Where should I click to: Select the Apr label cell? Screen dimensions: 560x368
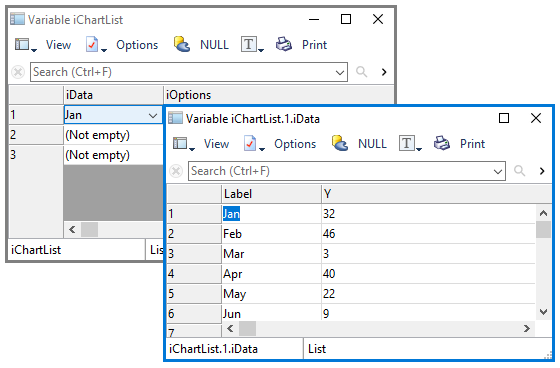[271, 274]
